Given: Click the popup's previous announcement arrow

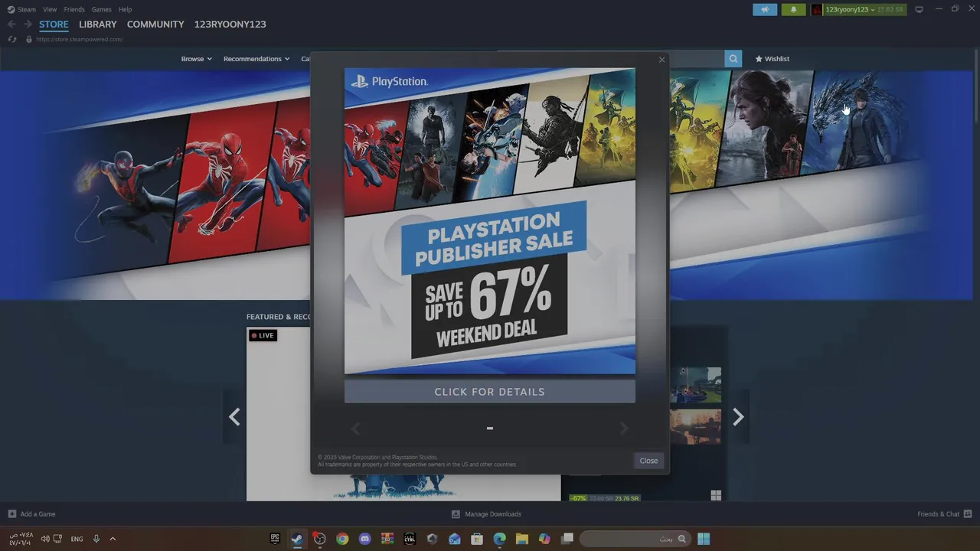Looking at the screenshot, I should point(355,429).
